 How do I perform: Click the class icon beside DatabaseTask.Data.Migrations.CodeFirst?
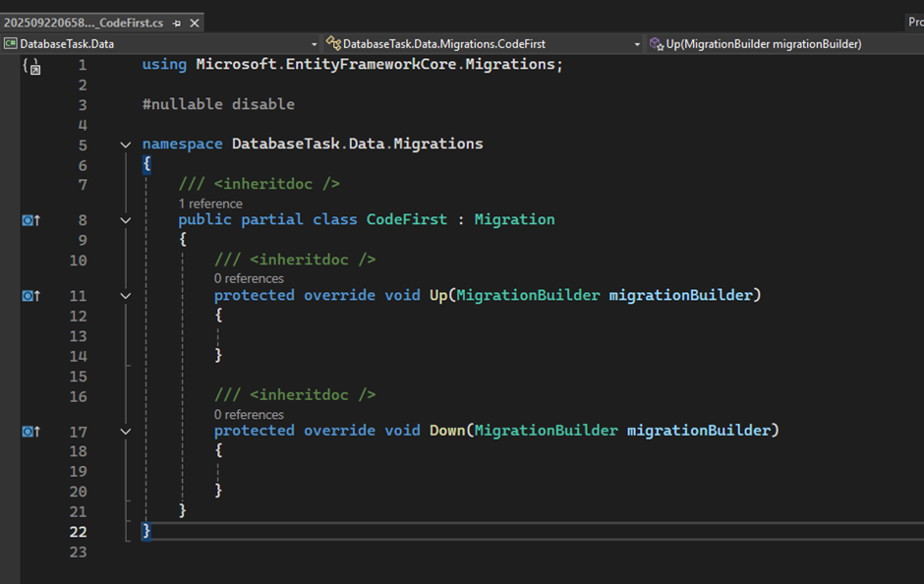click(334, 44)
